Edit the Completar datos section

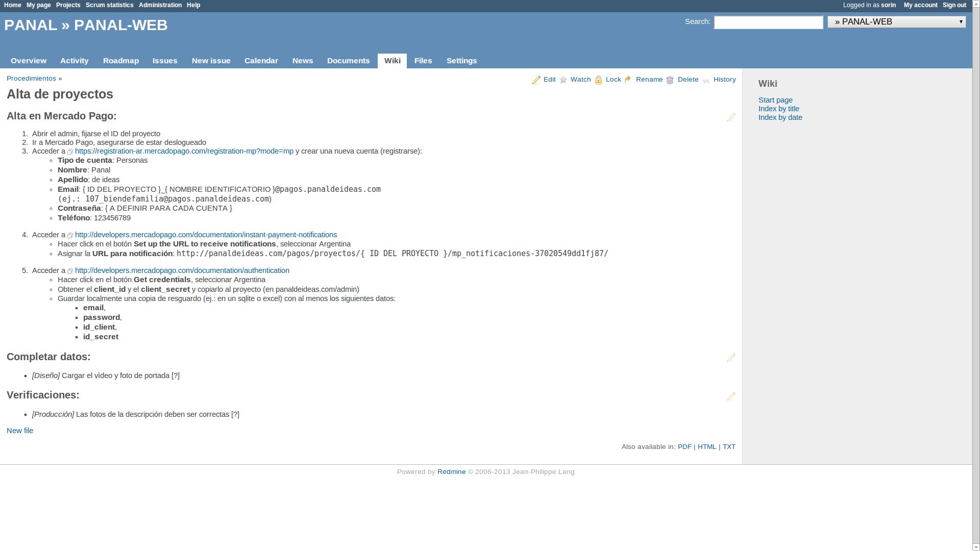[731, 358]
